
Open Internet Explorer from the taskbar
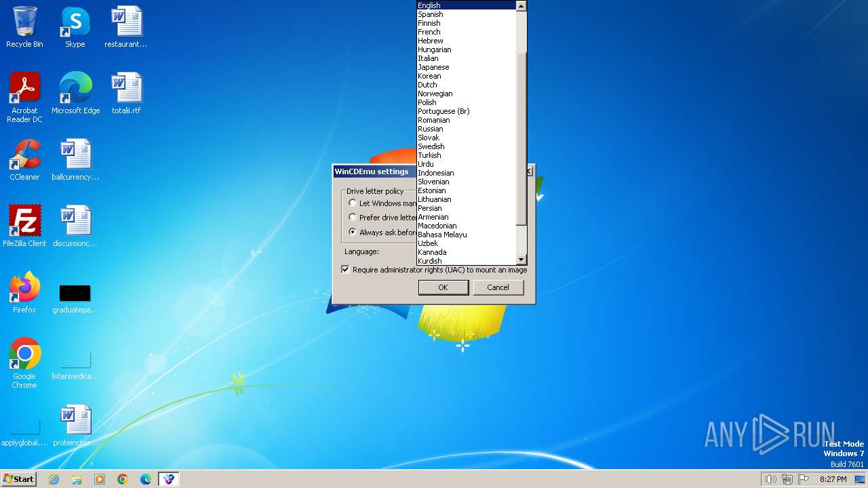54,479
